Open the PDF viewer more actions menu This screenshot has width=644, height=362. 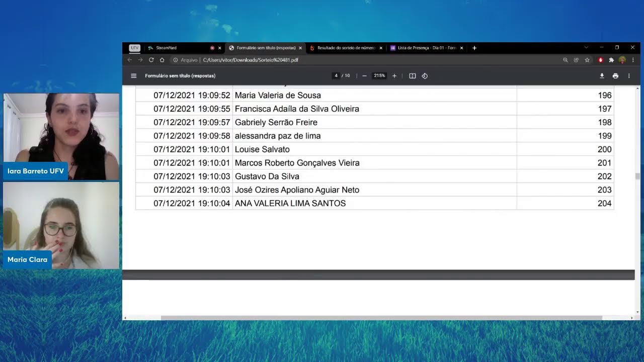tap(629, 76)
